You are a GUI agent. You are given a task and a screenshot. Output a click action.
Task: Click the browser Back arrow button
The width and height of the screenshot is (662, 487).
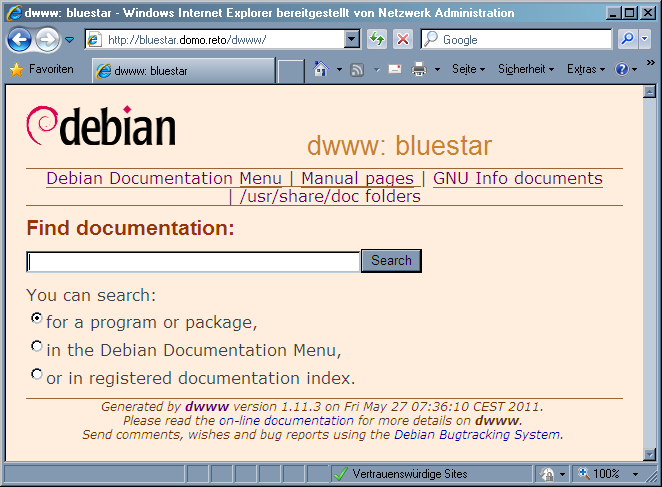click(x=19, y=40)
